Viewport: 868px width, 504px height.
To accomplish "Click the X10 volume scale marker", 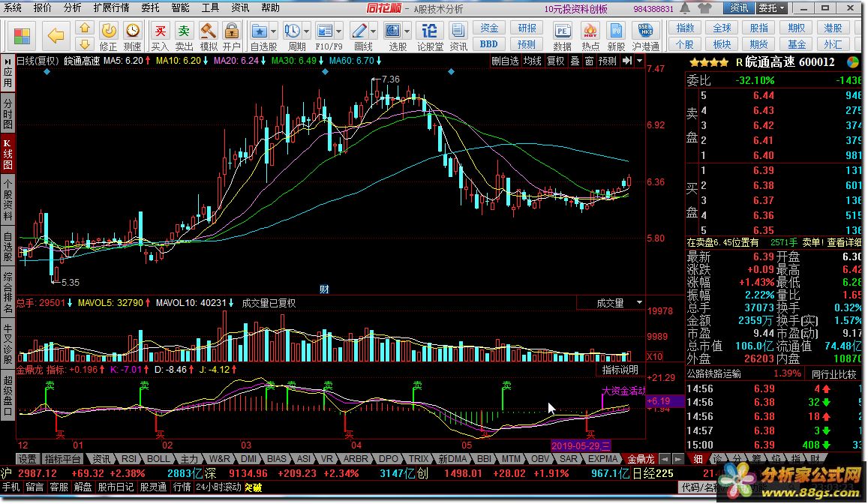I will (655, 356).
